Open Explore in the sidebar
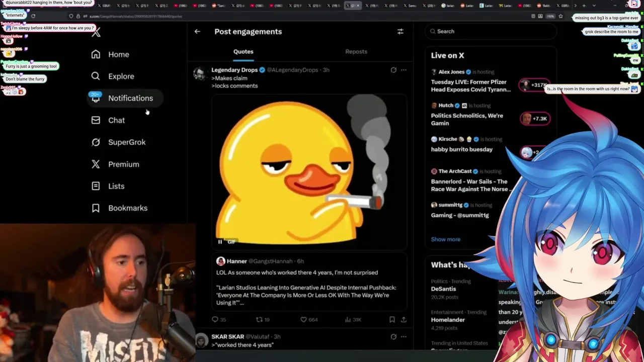The height and width of the screenshot is (362, 644). coord(113,76)
